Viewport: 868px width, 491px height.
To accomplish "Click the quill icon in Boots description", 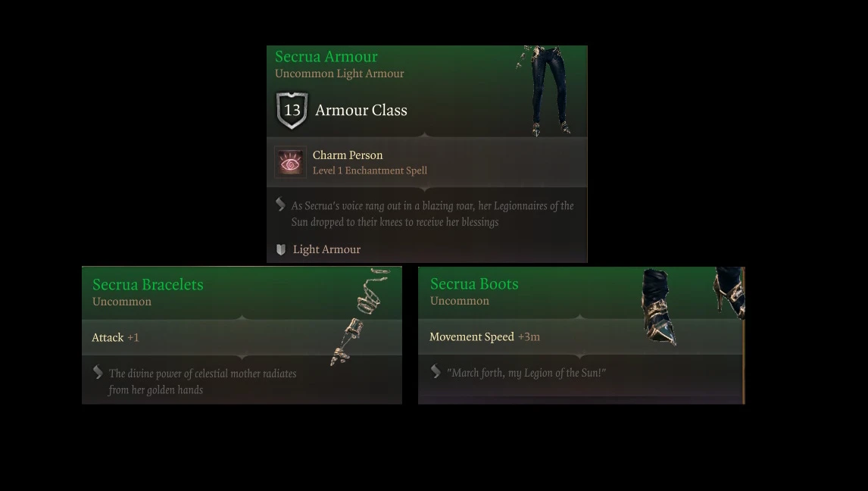I will pyautogui.click(x=436, y=371).
